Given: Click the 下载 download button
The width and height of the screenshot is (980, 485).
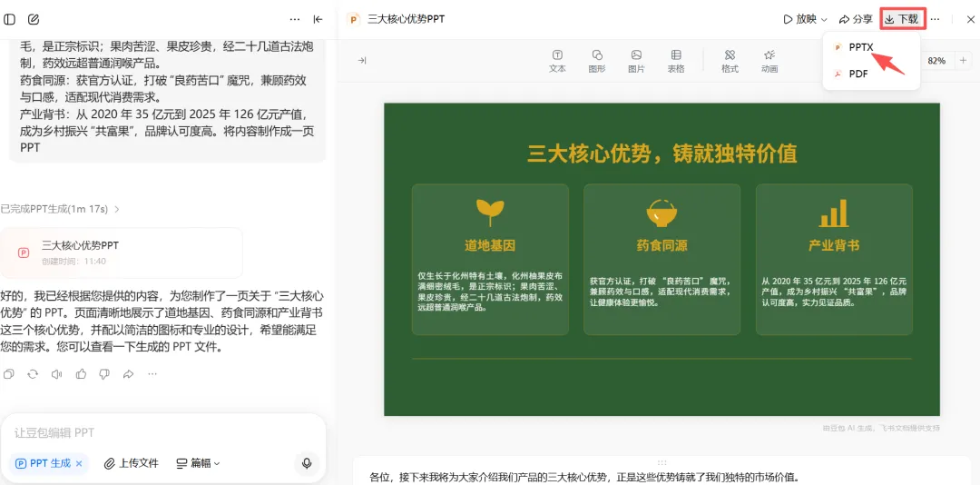Looking at the screenshot, I should 902,19.
